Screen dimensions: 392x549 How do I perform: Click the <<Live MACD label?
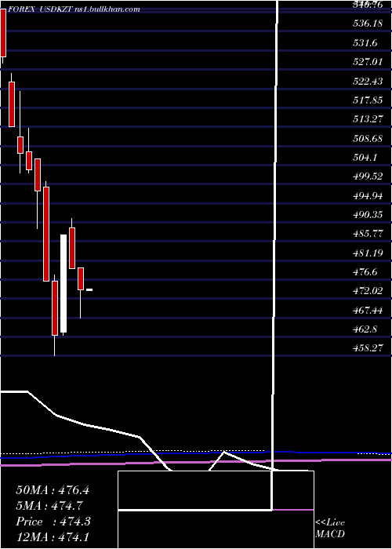(330, 529)
